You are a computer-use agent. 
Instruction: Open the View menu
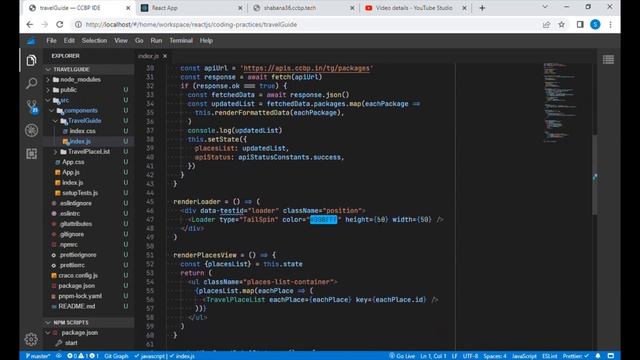(x=121, y=41)
